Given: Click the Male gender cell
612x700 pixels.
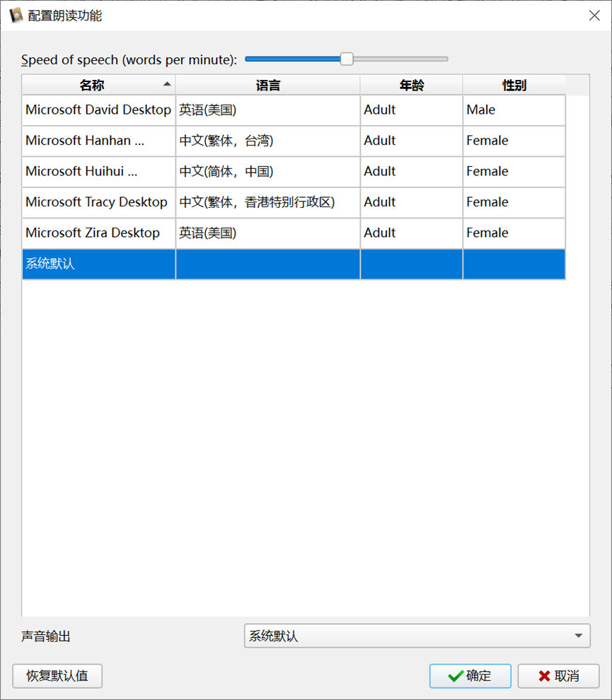Looking at the screenshot, I should tap(514, 110).
